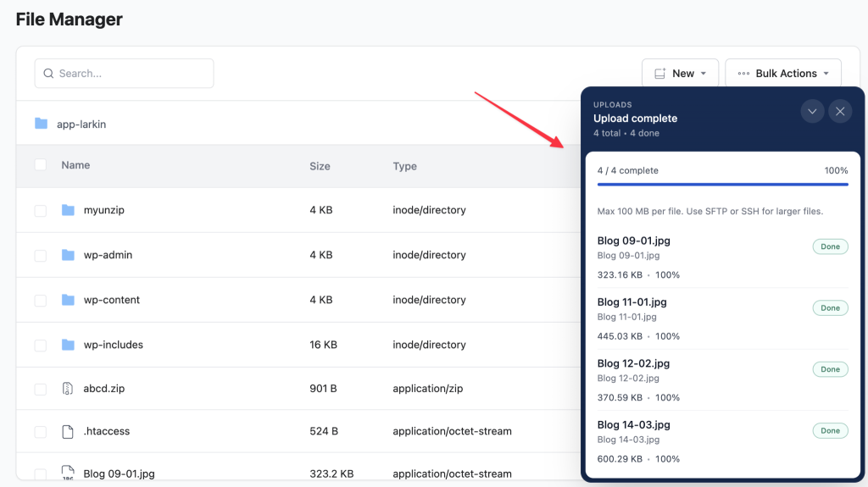The height and width of the screenshot is (487, 868).
Task: Toggle the select-all checkbox in header
Action: click(x=41, y=165)
